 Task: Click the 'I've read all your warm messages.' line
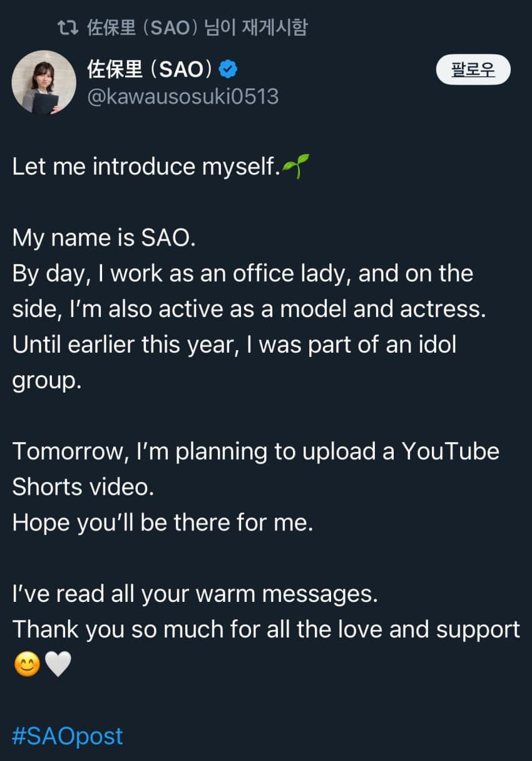(195, 594)
